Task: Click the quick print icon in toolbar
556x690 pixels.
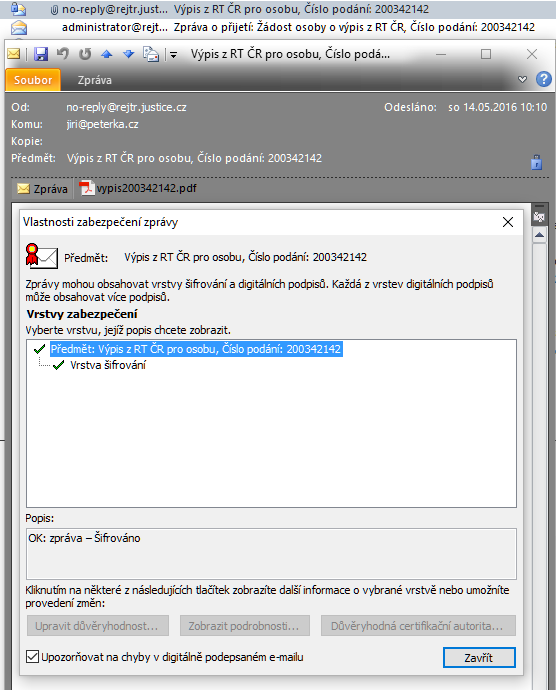Action: tap(151, 54)
